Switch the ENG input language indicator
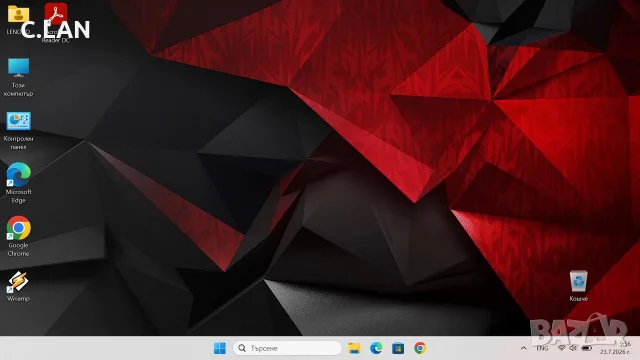The height and width of the screenshot is (360, 640). coord(542,348)
